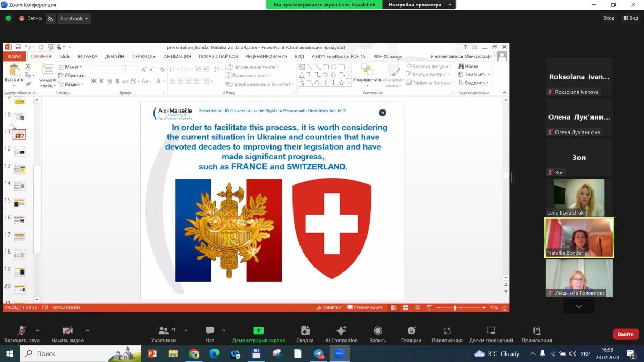Open the ДИЗАЙН ribbon tab
This screenshot has height=362, width=644.
114,56
